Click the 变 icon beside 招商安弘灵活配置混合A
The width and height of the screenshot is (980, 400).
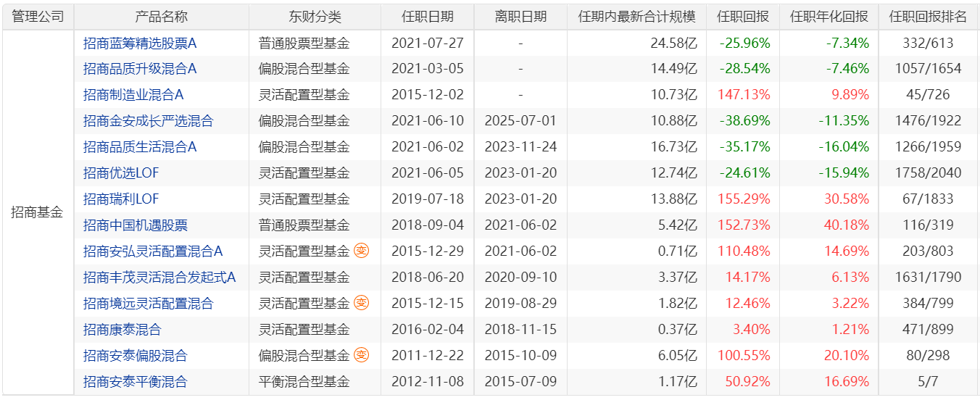pyautogui.click(x=362, y=251)
